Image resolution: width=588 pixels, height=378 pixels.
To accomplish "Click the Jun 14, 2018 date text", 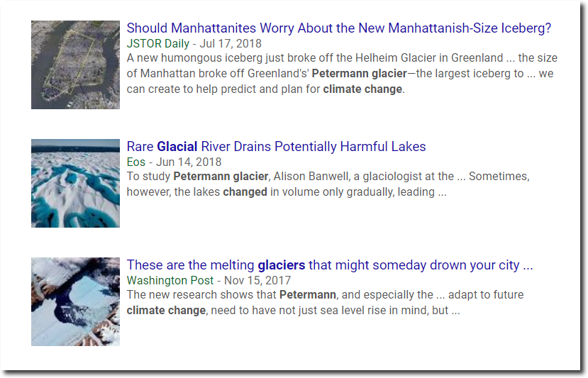I will 189,162.
